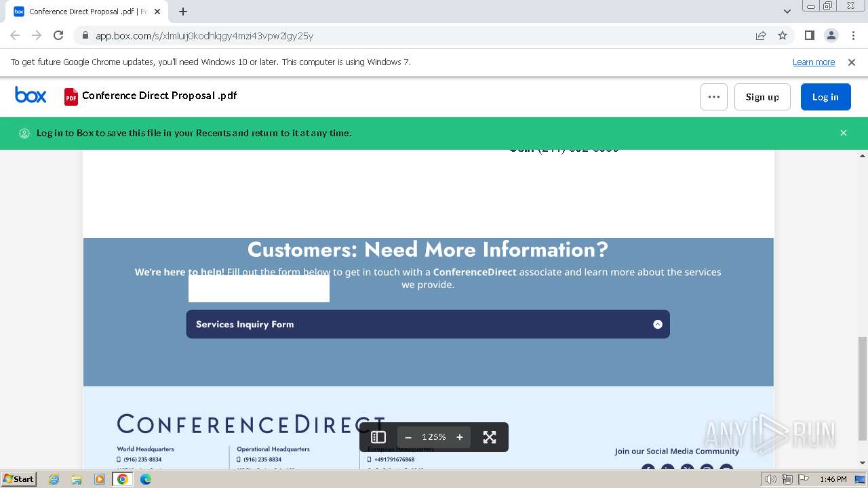Click the 125% zoom level readout
The image size is (868, 488).
[434, 437]
